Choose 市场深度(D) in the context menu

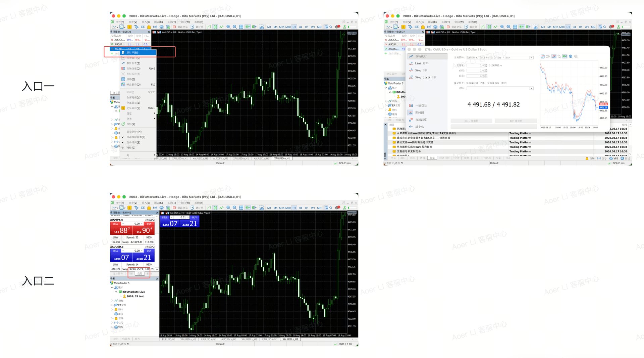point(138,69)
